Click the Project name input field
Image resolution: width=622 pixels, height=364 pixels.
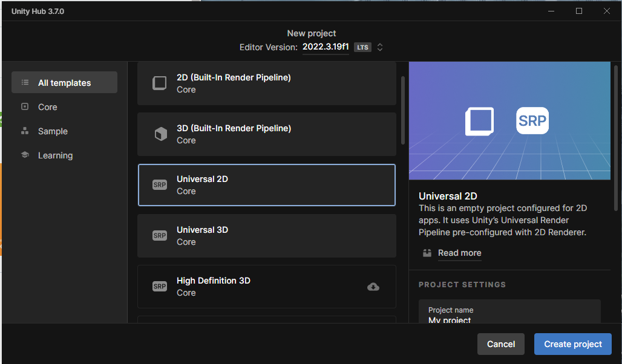point(509,311)
